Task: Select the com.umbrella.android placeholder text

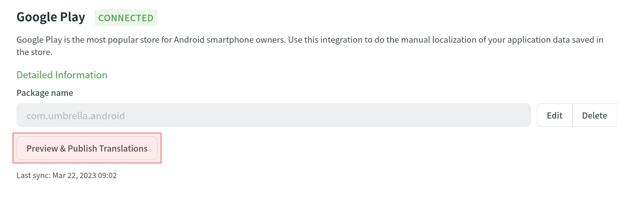Action: click(76, 116)
